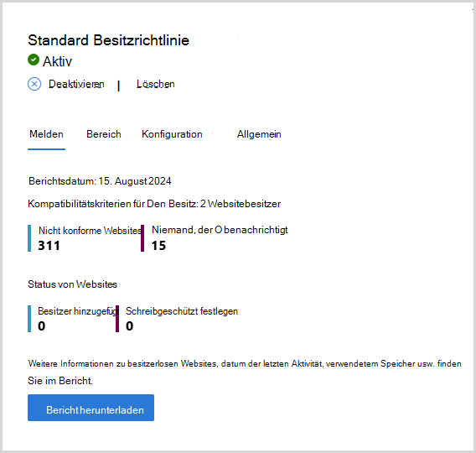Choose Löschen to delete the policy
Screen dimensions: 476x453
point(155,84)
